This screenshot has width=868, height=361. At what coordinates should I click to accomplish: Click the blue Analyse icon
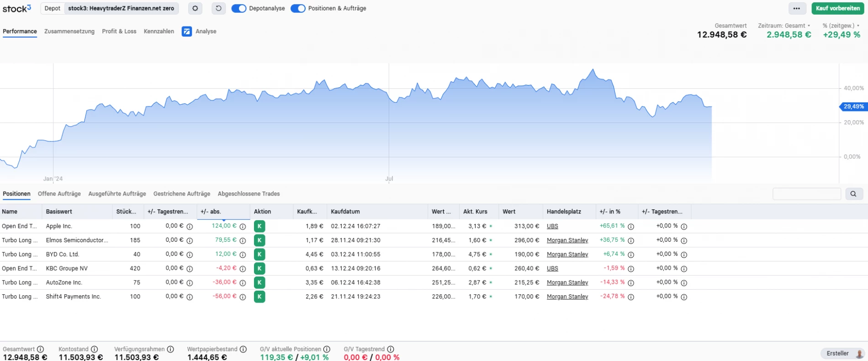click(186, 32)
